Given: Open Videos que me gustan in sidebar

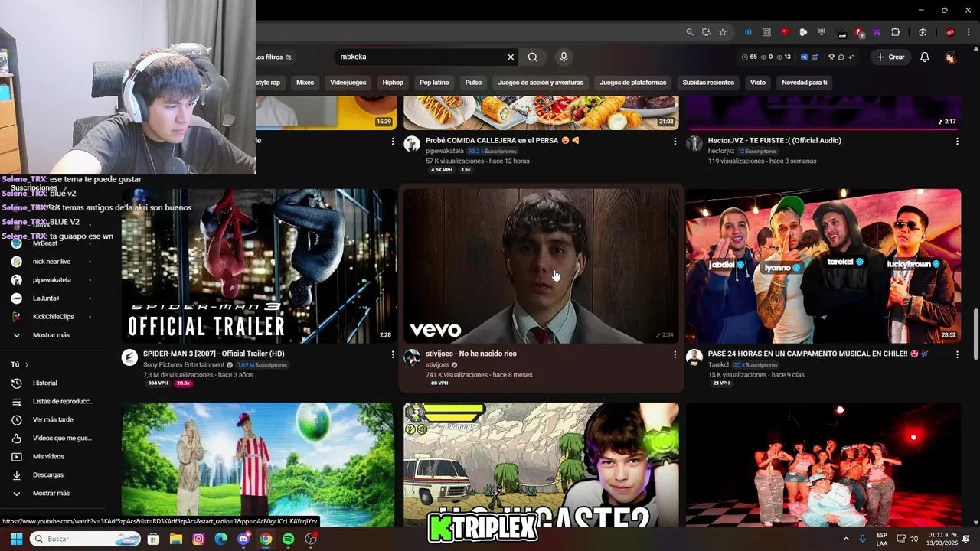Looking at the screenshot, I should point(51,438).
